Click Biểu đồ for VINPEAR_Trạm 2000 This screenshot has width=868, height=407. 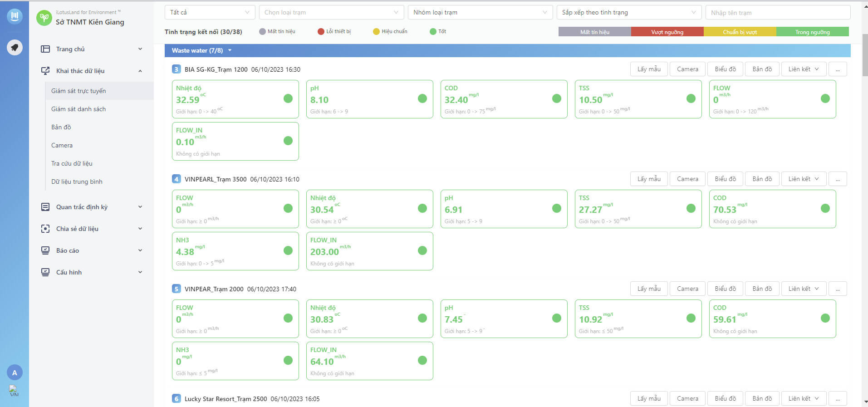725,289
